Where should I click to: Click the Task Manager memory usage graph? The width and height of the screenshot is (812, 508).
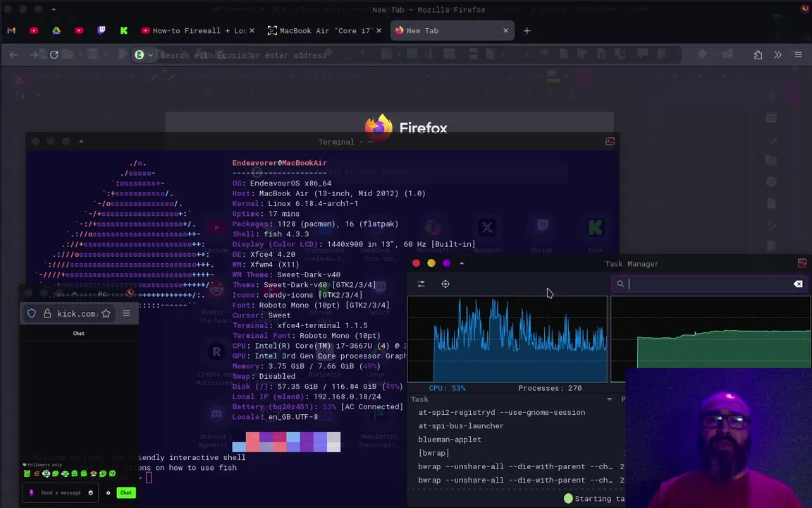(x=710, y=332)
